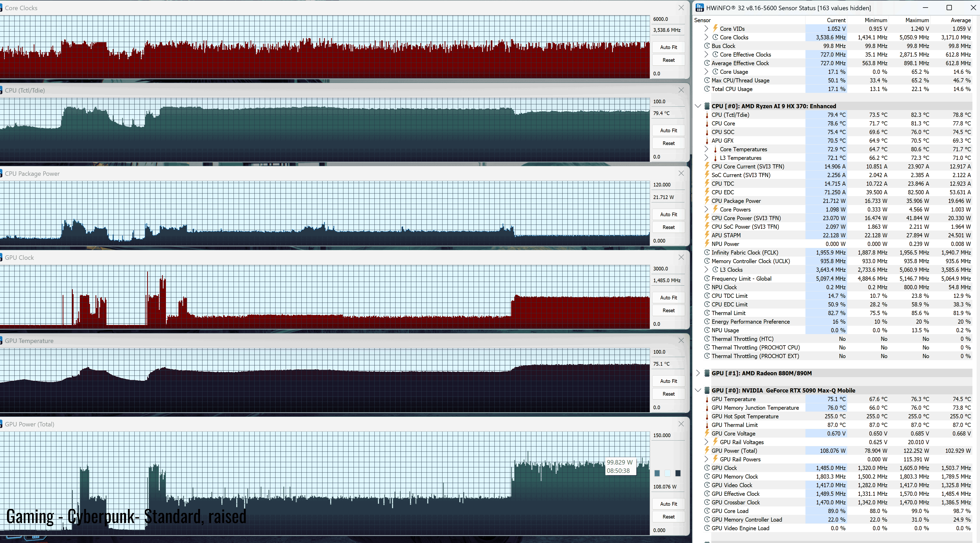Click lightning icon of CPU Package Power row
This screenshot has height=543, width=980.
pyautogui.click(x=707, y=201)
